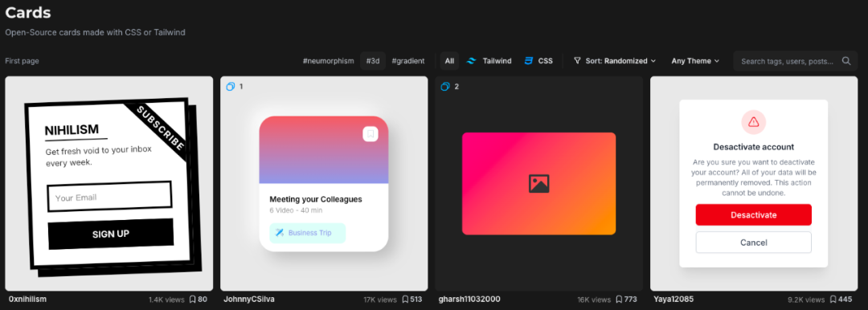868x310 pixels.
Task: Open author Yaya12085 profile
Action: [x=674, y=300]
